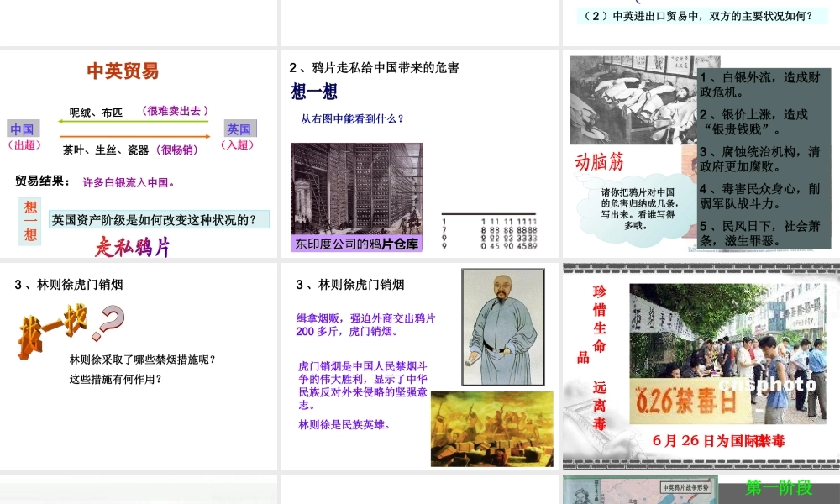Select the 贸易结果: label

click(43, 181)
